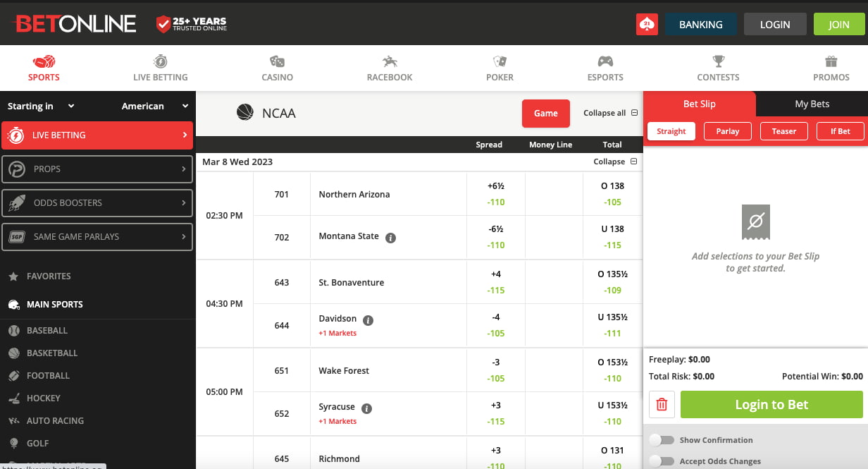This screenshot has width=868, height=469.
Task: Click the red Game button
Action: (546, 114)
